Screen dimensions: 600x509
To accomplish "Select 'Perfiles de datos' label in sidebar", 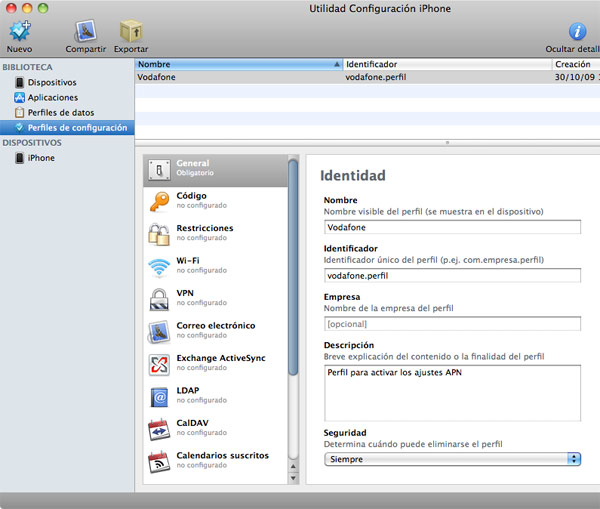I will (61, 113).
